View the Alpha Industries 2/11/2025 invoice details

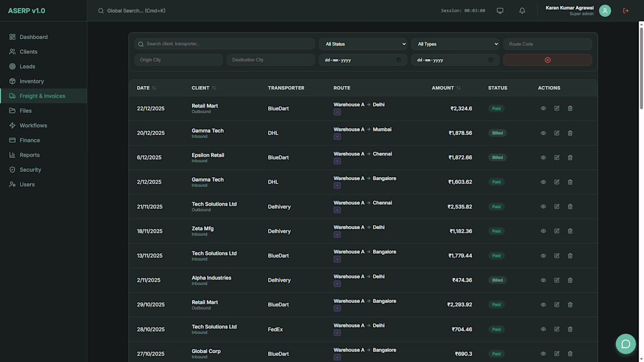coord(543,280)
